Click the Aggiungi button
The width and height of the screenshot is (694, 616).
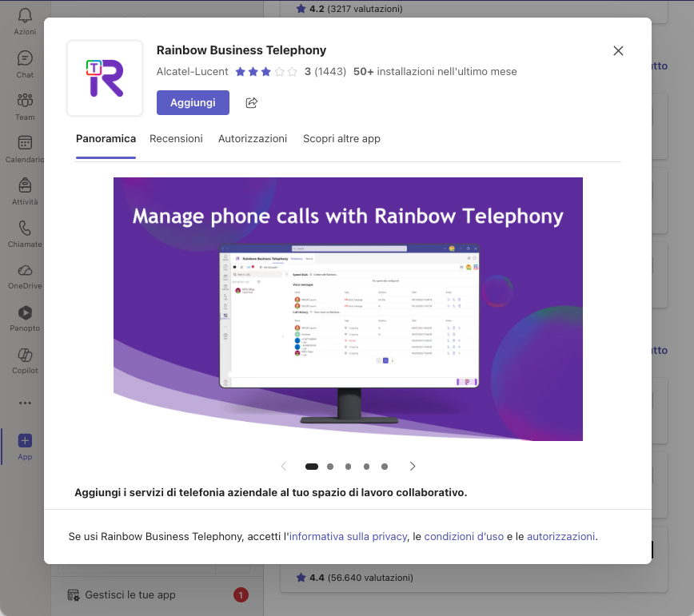pos(193,103)
